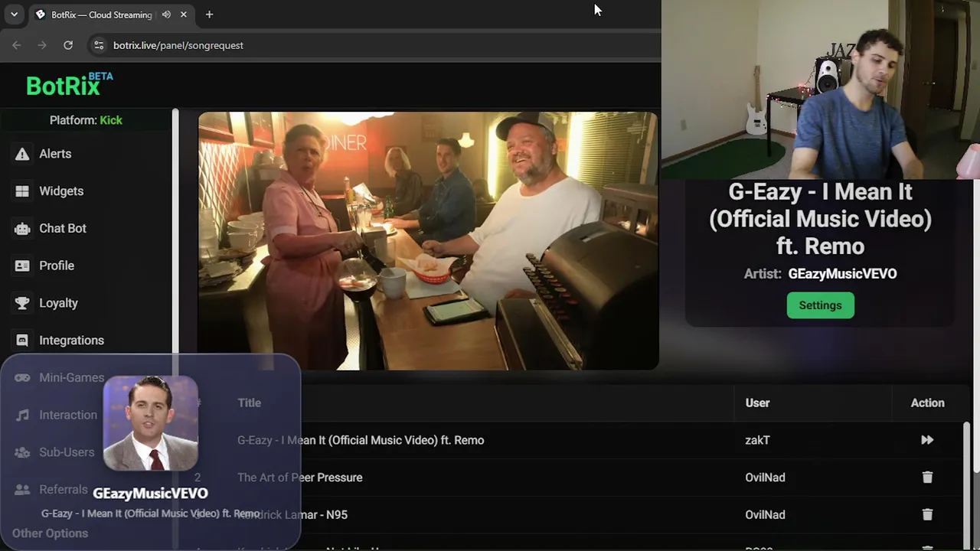Skip the G-Eazy song with the fast-forward icon
Image resolution: width=980 pixels, height=551 pixels.
point(927,440)
